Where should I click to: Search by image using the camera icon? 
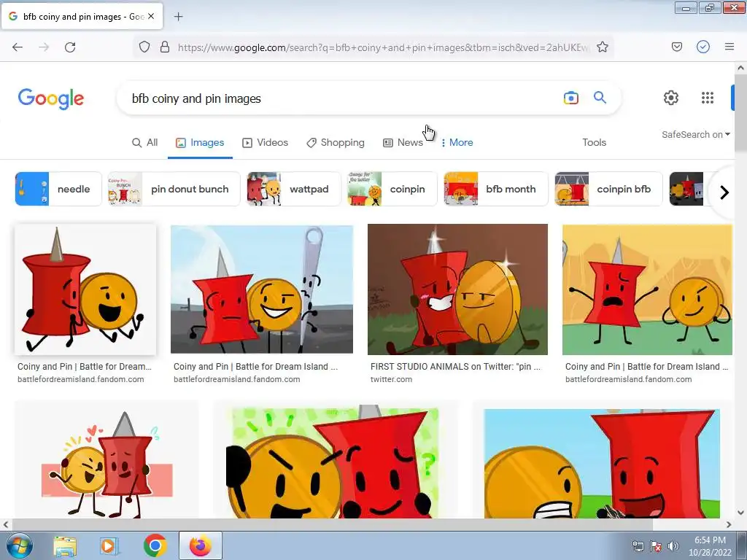(x=570, y=98)
